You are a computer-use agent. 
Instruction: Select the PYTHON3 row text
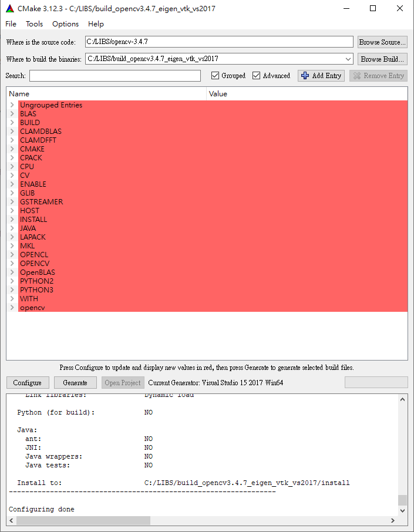[x=36, y=290]
